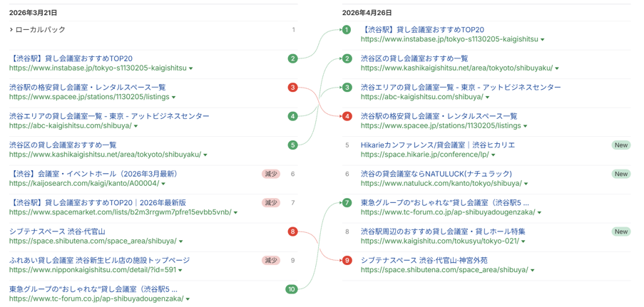644x307 pixels.
Task: Click red rank badge 4 in April column
Action: (x=347, y=116)
